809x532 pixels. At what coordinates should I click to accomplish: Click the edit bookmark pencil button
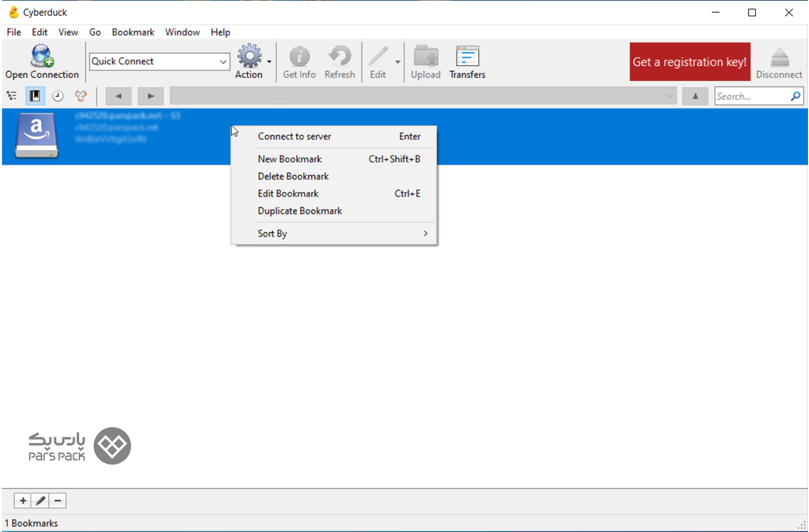(x=41, y=500)
